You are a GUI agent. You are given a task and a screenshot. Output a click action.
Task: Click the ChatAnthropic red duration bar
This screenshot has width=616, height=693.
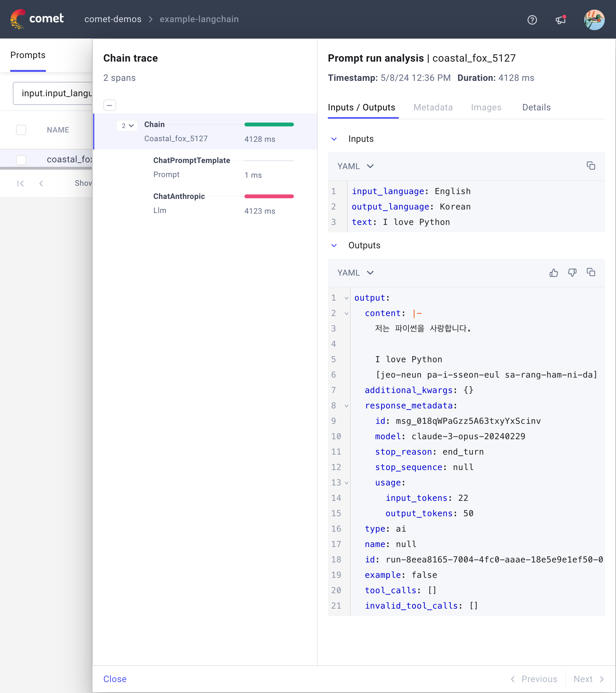click(269, 196)
